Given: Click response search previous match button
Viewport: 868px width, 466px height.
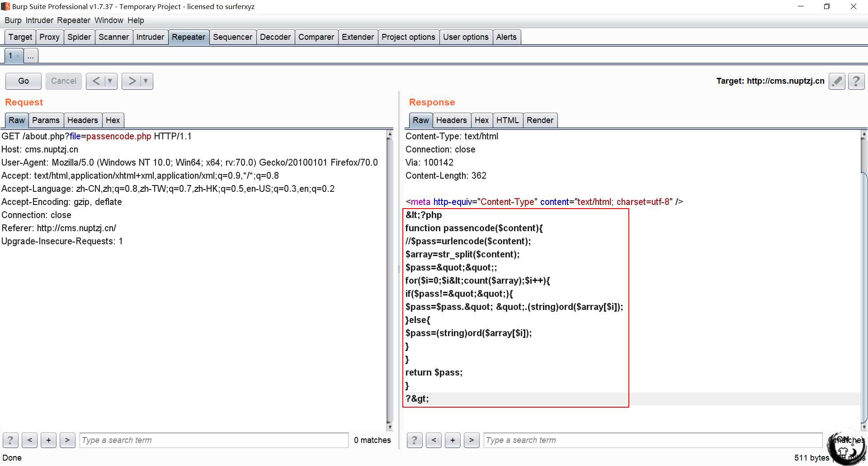Looking at the screenshot, I should [434, 440].
